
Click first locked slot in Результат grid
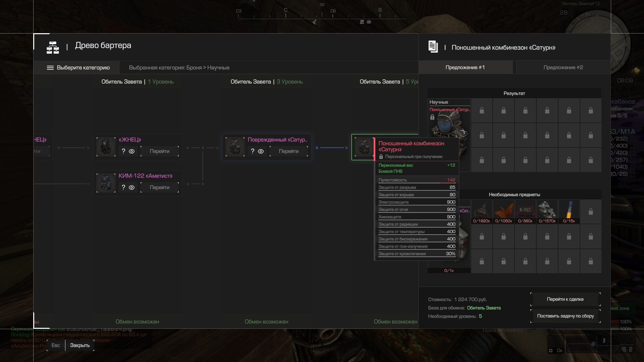482,110
